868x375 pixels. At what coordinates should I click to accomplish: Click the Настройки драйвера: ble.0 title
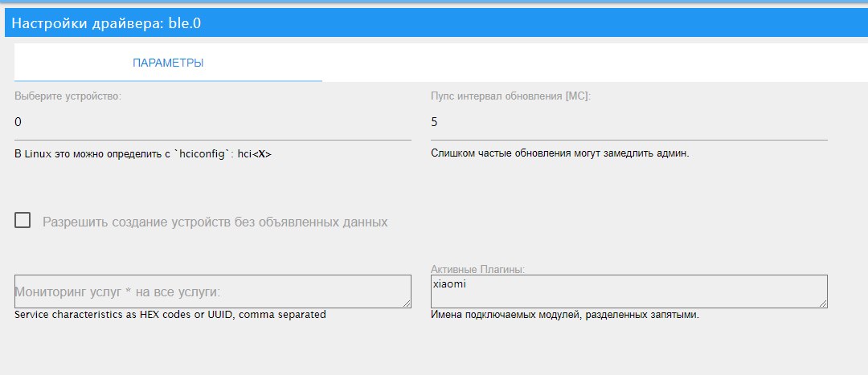(106, 24)
